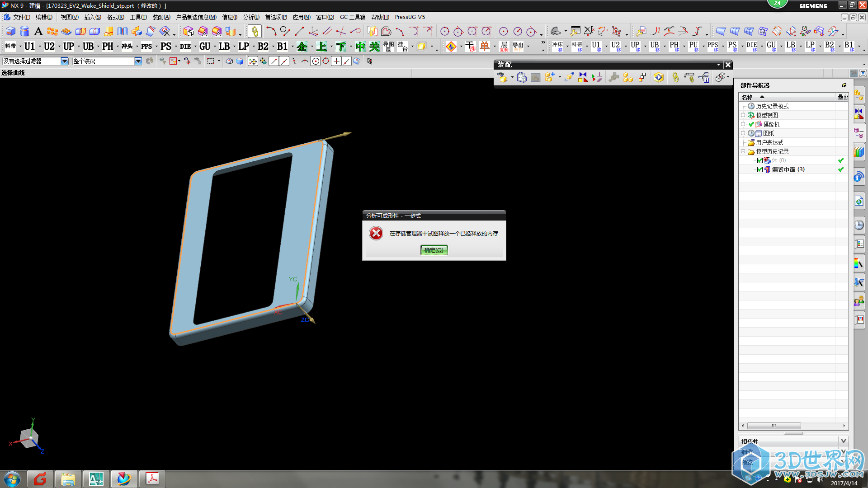The height and width of the screenshot is (488, 868).
Task: Open the 没有选择过滤器 selection filter dropdown
Action: click(x=64, y=61)
